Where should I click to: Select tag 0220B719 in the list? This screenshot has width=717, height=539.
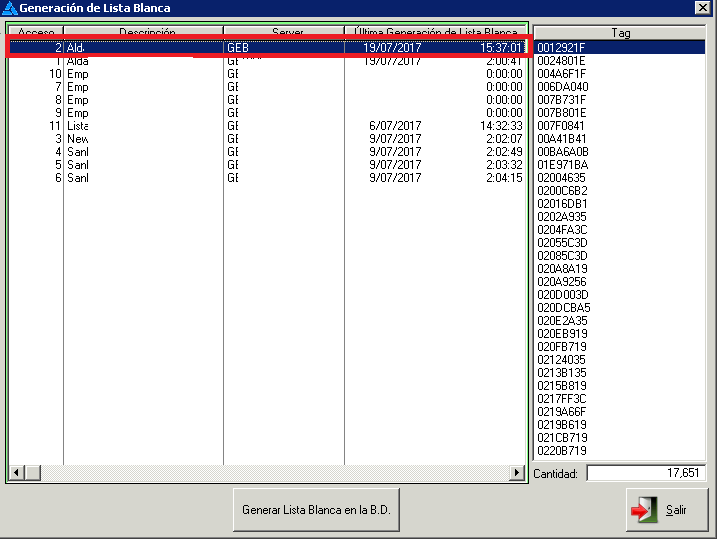[563, 451]
